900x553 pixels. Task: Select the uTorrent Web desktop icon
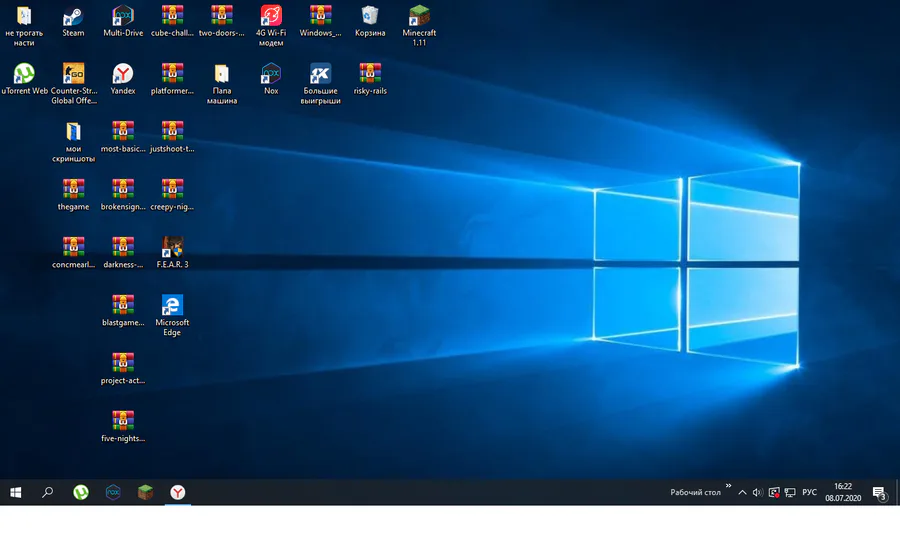click(24, 80)
